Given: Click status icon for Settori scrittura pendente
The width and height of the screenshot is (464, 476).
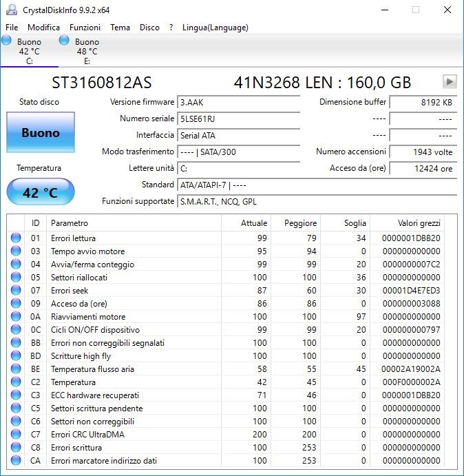Looking at the screenshot, I should [16, 408].
